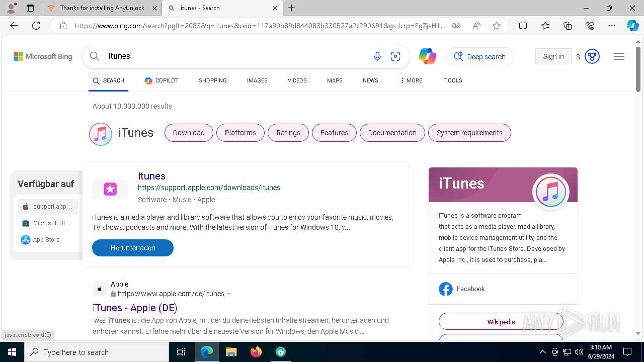Click the search magnifier icon in Bing box
The image size is (644, 362).
click(94, 56)
